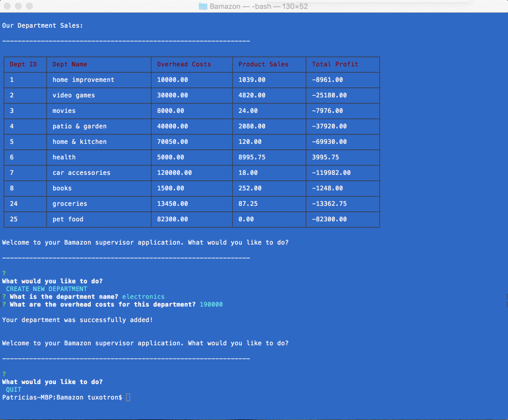The width and height of the screenshot is (508, 420).
Task: Click 'Our Department Sales:' heading
Action: tap(43, 25)
